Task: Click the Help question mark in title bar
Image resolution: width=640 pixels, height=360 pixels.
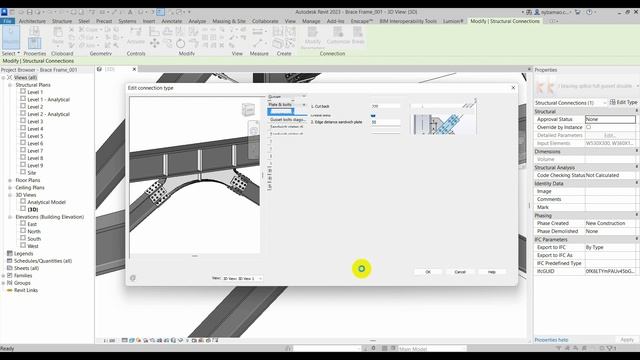Action: point(589,12)
